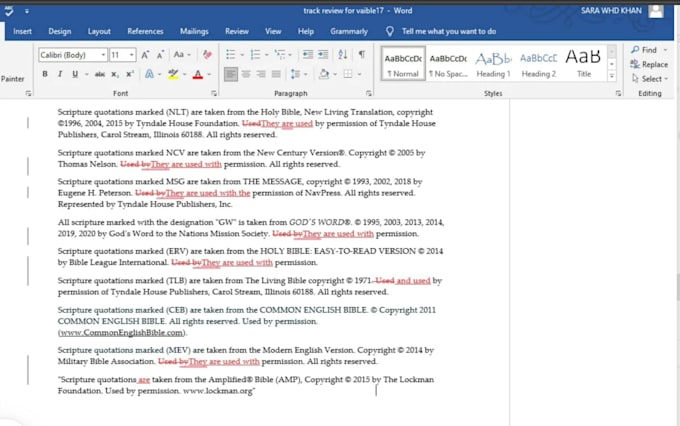Click the vertical scrollbar thumb
This screenshot has width=680, height=426.
677,288
